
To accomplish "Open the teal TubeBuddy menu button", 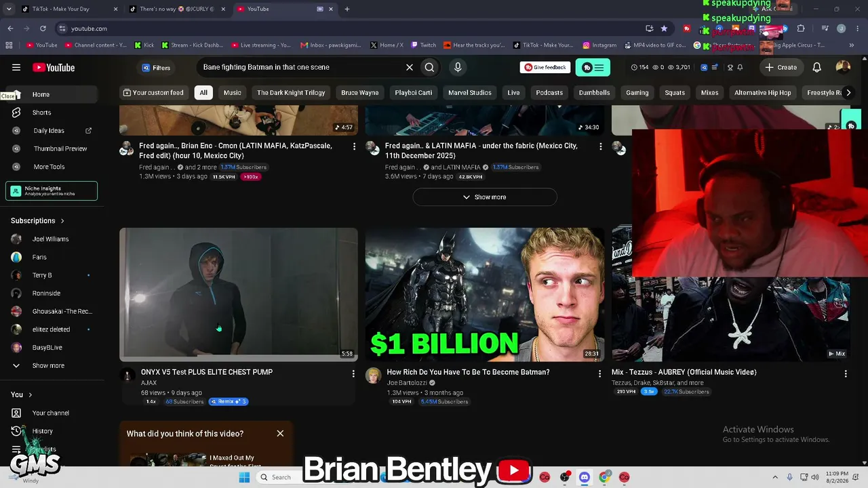I will pyautogui.click(x=593, y=67).
